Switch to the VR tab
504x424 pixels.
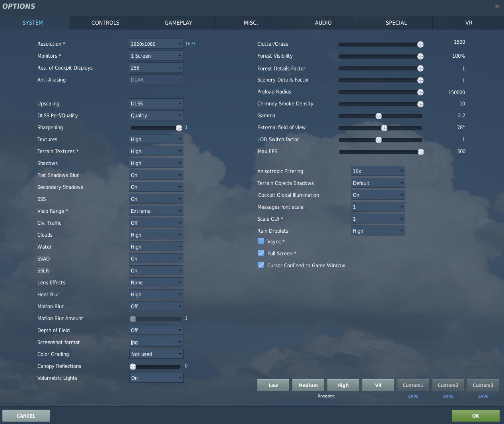coord(469,23)
